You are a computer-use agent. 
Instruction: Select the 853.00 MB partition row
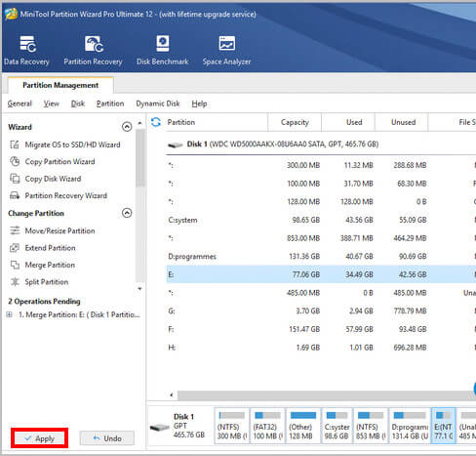click(x=321, y=238)
